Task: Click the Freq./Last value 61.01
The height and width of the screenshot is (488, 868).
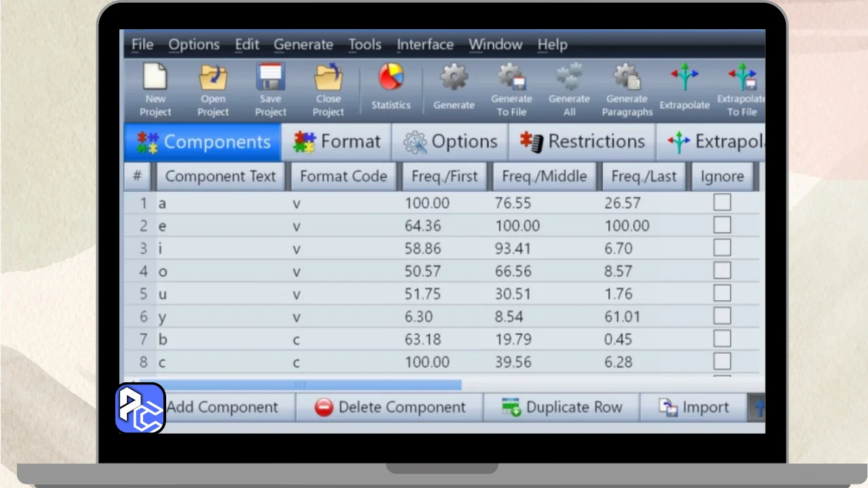Action: 623,317
